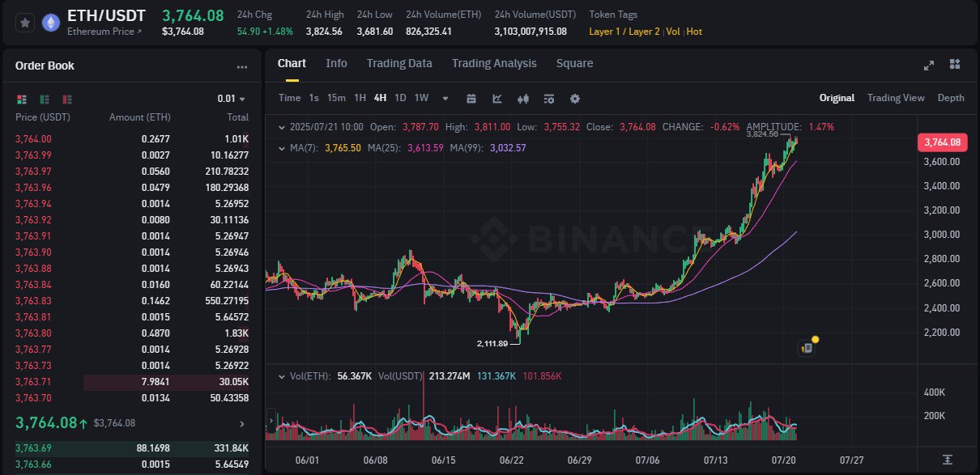Open the 0.01 price precision dropdown
This screenshot has width=980, height=475.
click(x=231, y=99)
